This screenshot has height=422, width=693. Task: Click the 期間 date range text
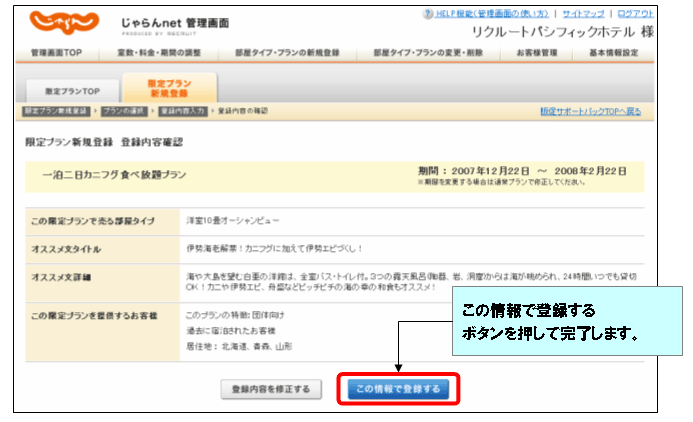[x=522, y=171]
